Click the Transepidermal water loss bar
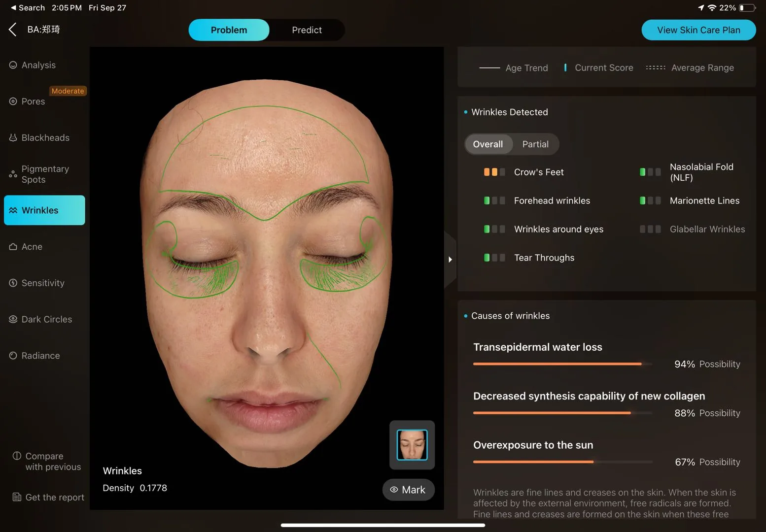This screenshot has width=766, height=532. pyautogui.click(x=562, y=364)
